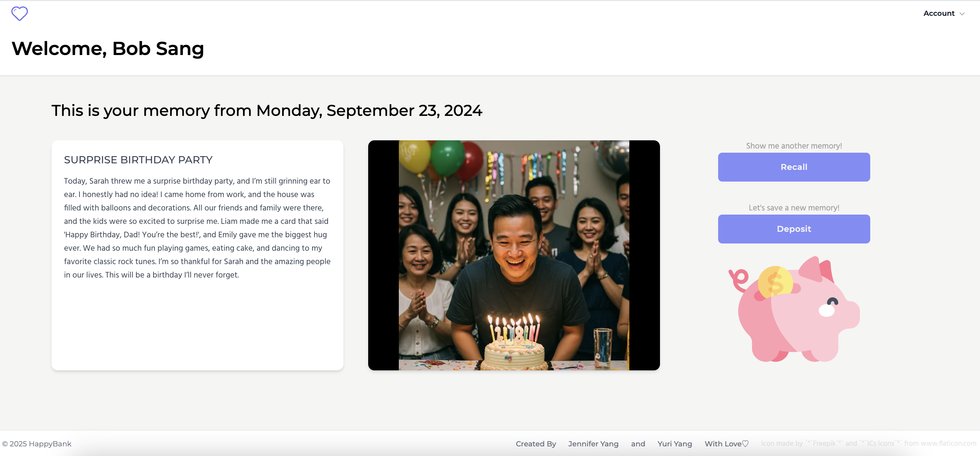Open the Account dropdown menu
This screenshot has height=456, width=980.
point(944,13)
